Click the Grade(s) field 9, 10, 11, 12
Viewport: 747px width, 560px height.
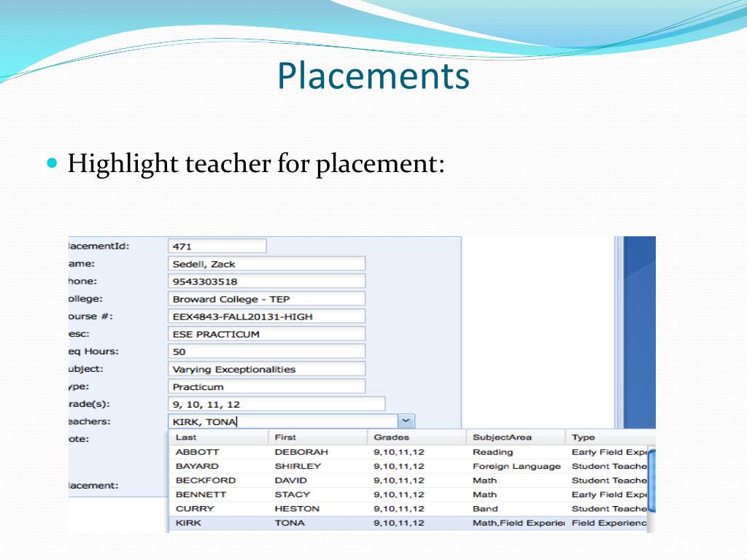(x=276, y=404)
